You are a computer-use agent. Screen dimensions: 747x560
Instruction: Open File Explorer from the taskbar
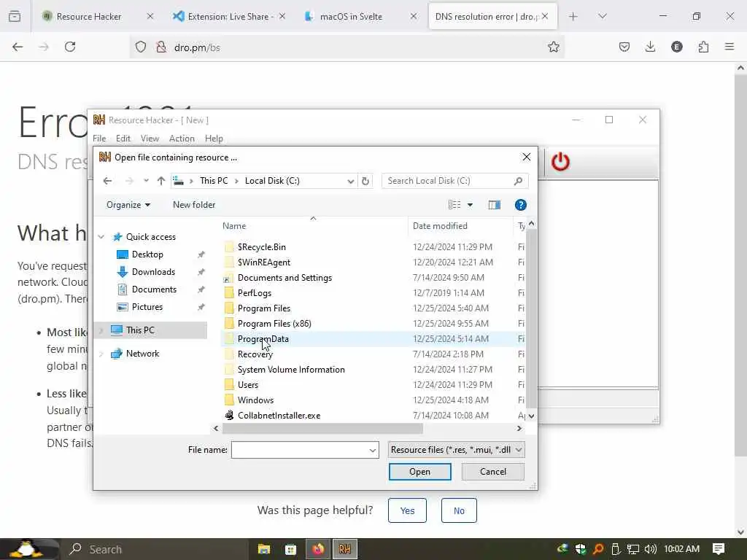click(264, 549)
